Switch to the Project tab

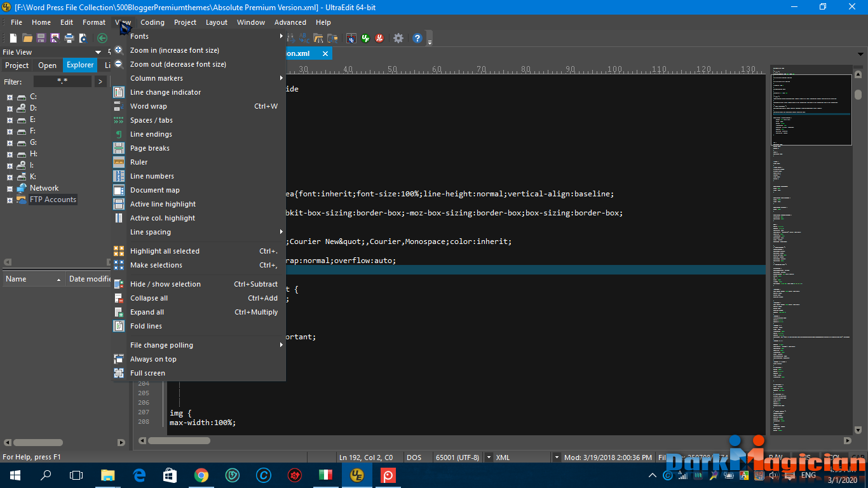pyautogui.click(x=17, y=65)
